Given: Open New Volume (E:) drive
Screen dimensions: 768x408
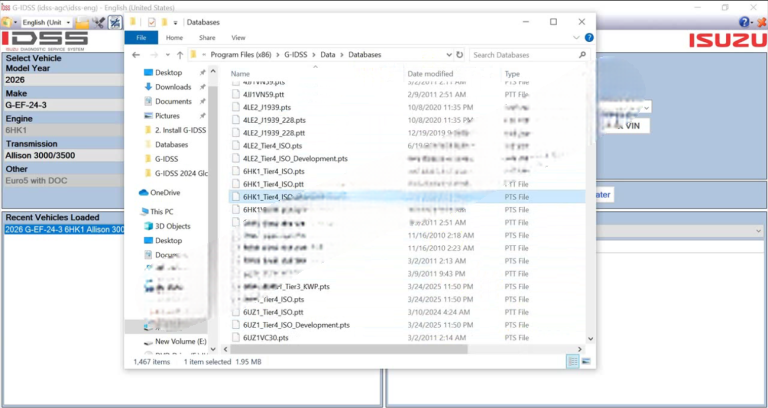Looking at the screenshot, I should pos(180,341).
